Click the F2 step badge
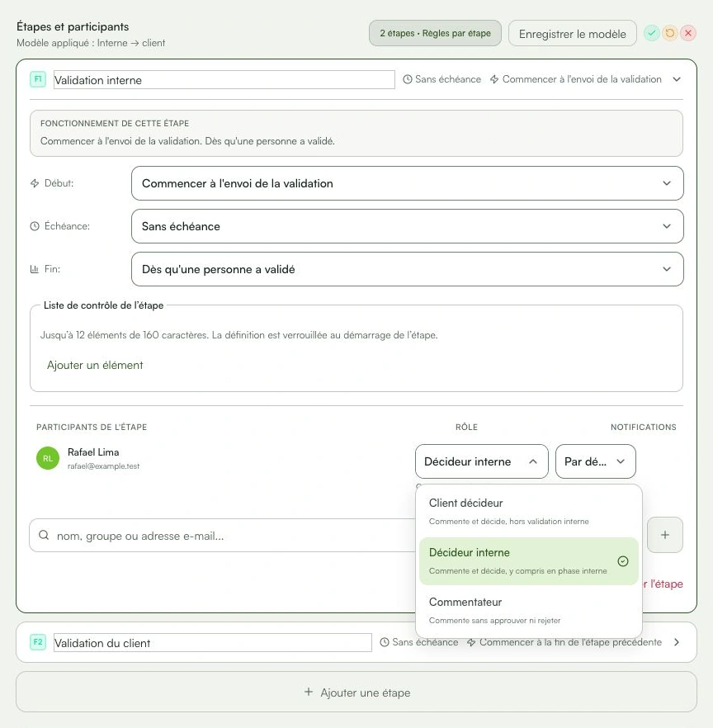The height and width of the screenshot is (728, 713). click(38, 642)
